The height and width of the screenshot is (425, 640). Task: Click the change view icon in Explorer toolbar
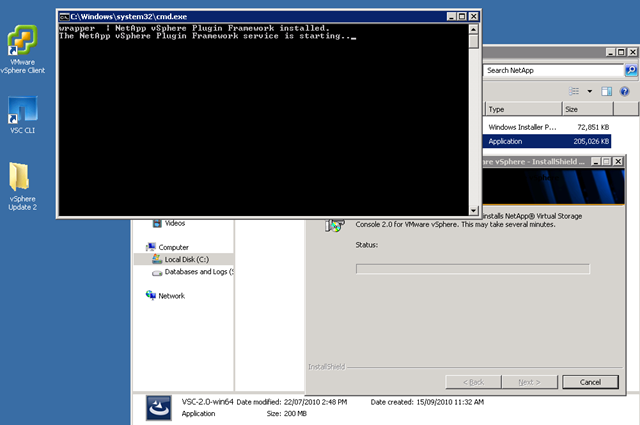574,91
